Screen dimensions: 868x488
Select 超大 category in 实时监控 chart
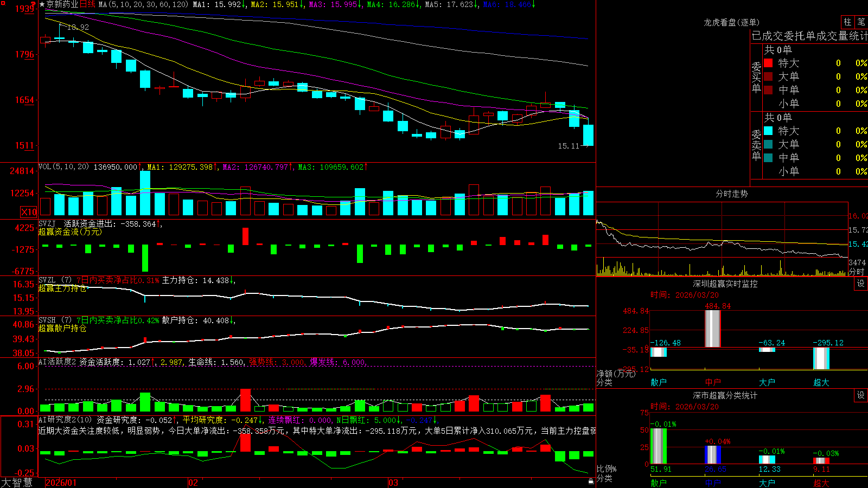821,382
